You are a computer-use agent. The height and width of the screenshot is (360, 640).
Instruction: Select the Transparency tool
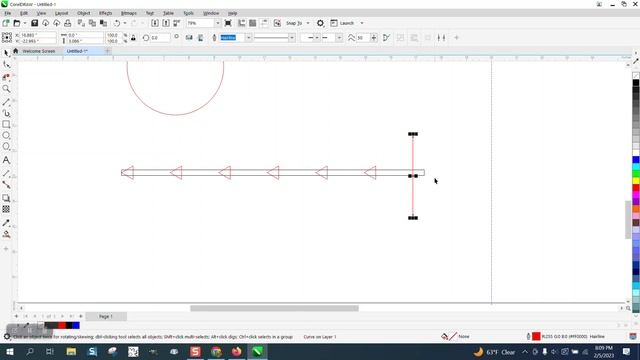pyautogui.click(x=6, y=209)
